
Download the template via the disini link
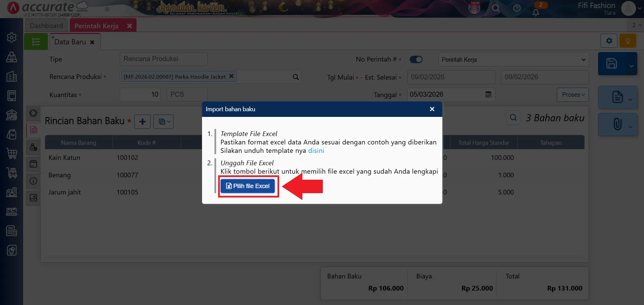(316, 150)
